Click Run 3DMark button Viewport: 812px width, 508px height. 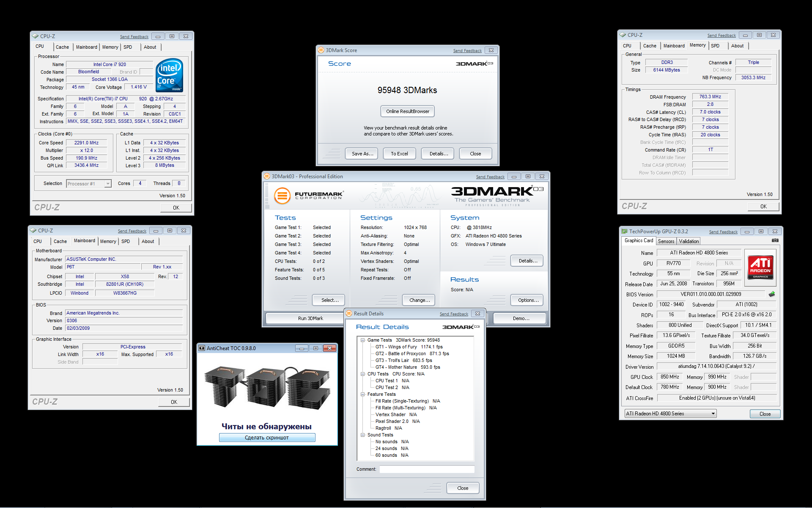(310, 318)
